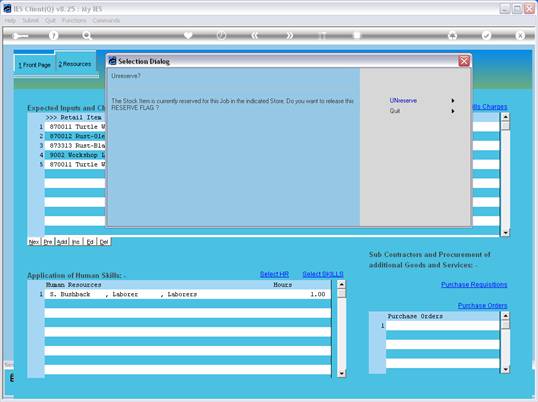Screen dimensions: 538x402
Task: Click the key icon in the toolbar
Action: pyautogui.click(x=20, y=35)
